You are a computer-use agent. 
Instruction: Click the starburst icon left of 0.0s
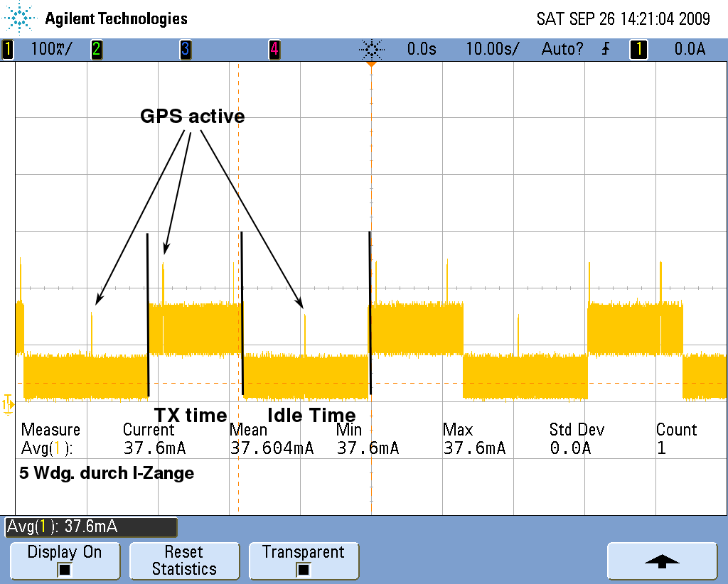(371, 50)
